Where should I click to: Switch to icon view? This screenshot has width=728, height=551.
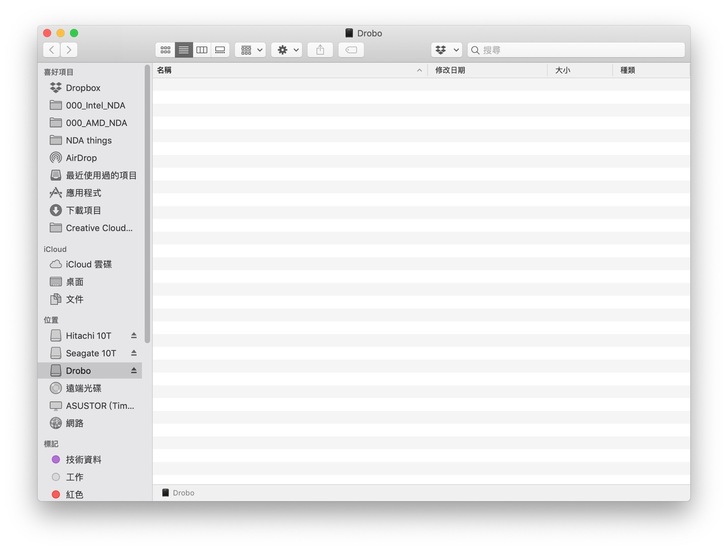pos(165,50)
